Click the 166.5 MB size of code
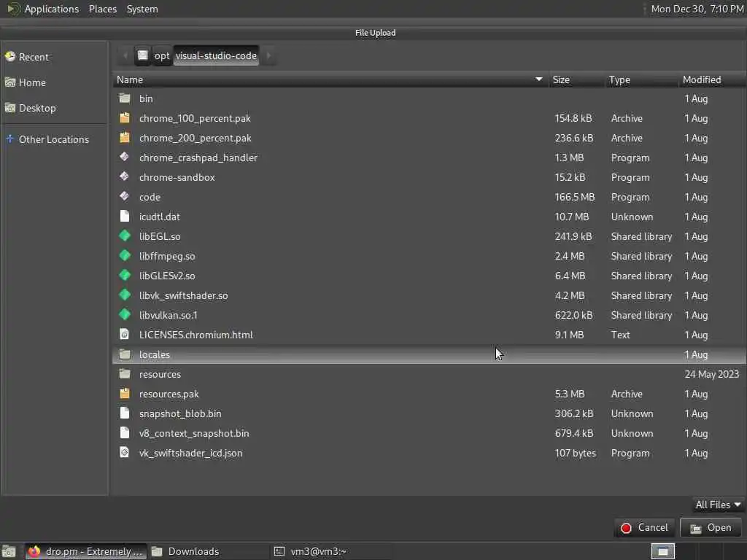This screenshot has height=560, width=747. [x=575, y=197]
